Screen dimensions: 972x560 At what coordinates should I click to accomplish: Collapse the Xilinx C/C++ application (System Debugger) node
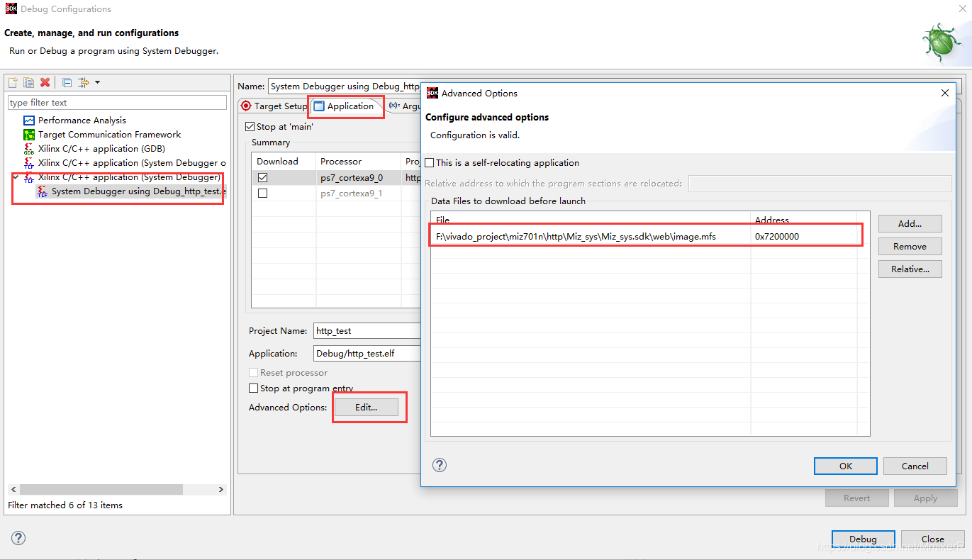coord(16,177)
